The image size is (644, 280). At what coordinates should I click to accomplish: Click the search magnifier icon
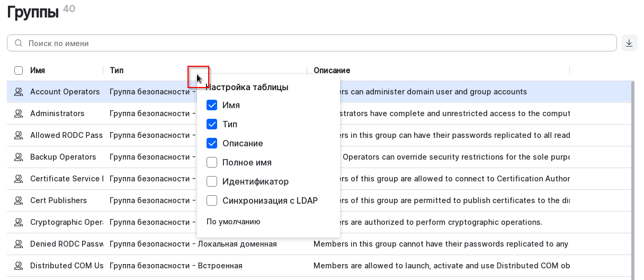click(19, 43)
